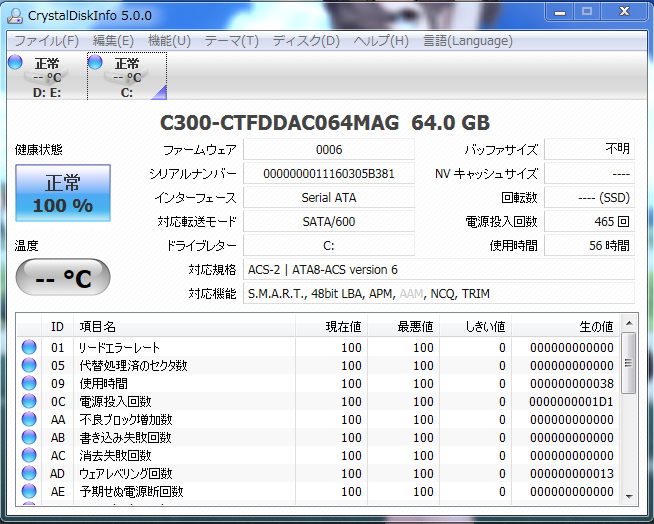
Task: Click status orb for attribute AD row
Action: click(29, 473)
